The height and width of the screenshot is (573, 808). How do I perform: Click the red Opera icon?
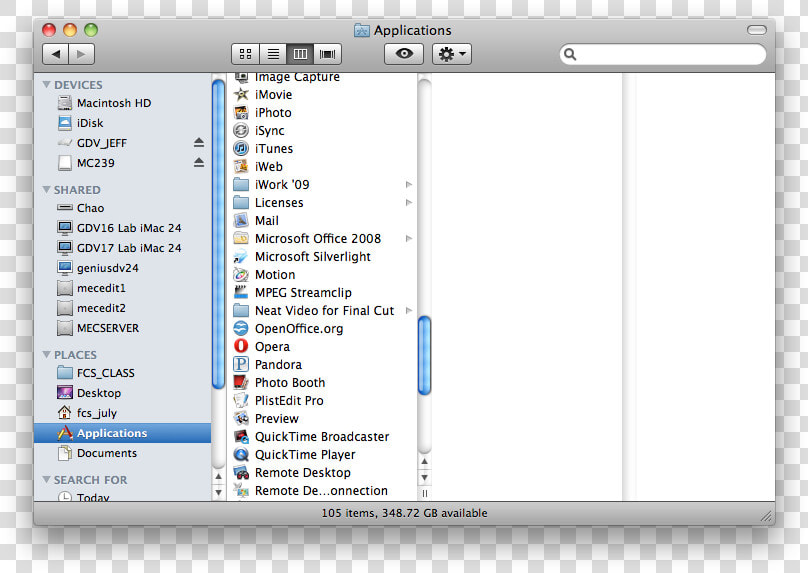(x=241, y=346)
